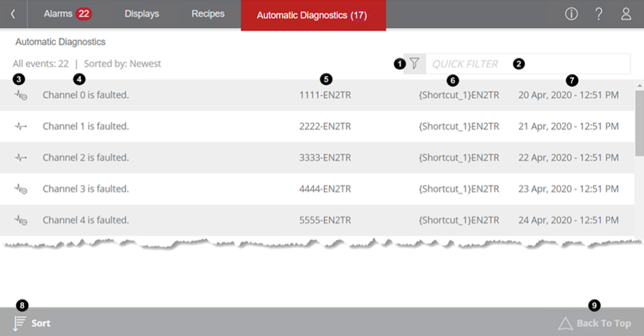Screen dimensions: 644x336
Task: Select the Channel 2 is faulted event
Action: [x=85, y=158]
